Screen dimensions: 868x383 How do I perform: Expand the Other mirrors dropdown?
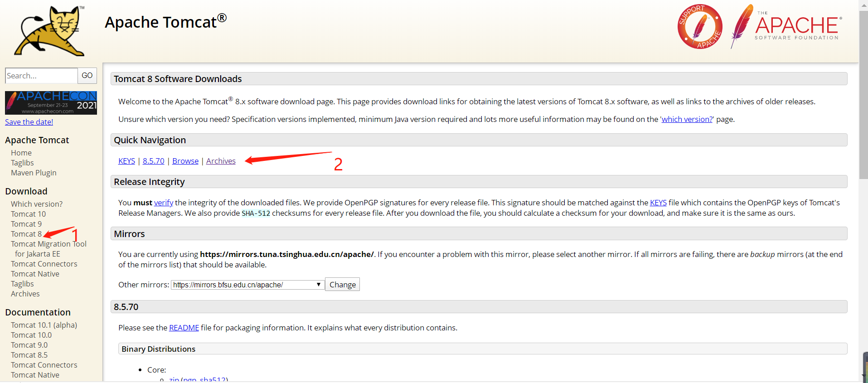coord(247,285)
